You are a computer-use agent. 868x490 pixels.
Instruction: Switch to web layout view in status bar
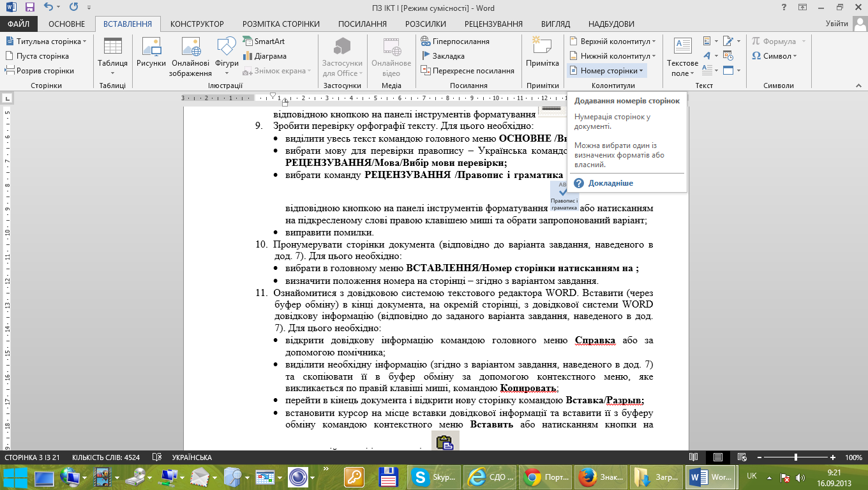(x=742, y=457)
